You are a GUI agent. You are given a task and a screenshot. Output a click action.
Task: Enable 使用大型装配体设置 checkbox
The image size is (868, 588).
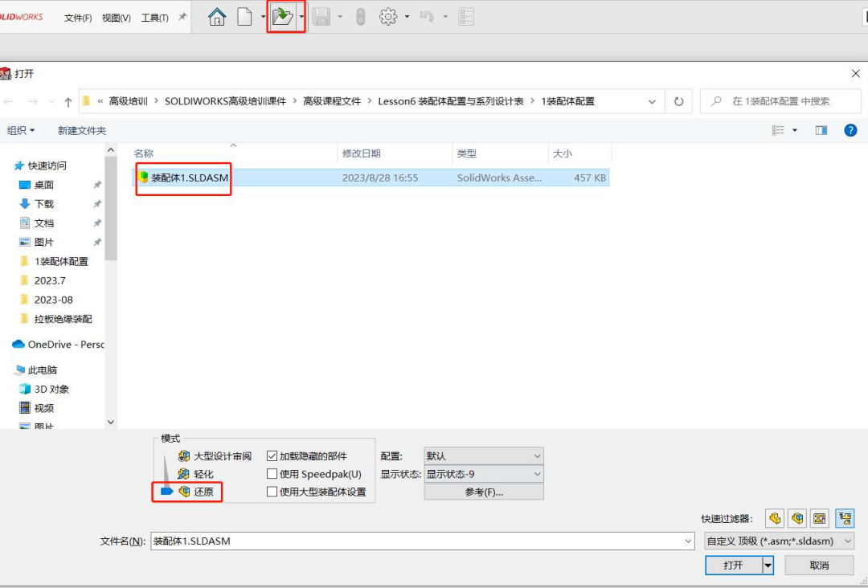click(x=272, y=492)
